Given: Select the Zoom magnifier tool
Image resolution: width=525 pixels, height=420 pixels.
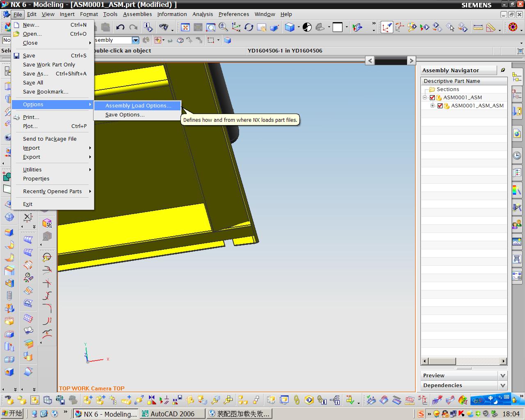Looking at the screenshot, I should (x=224, y=27).
